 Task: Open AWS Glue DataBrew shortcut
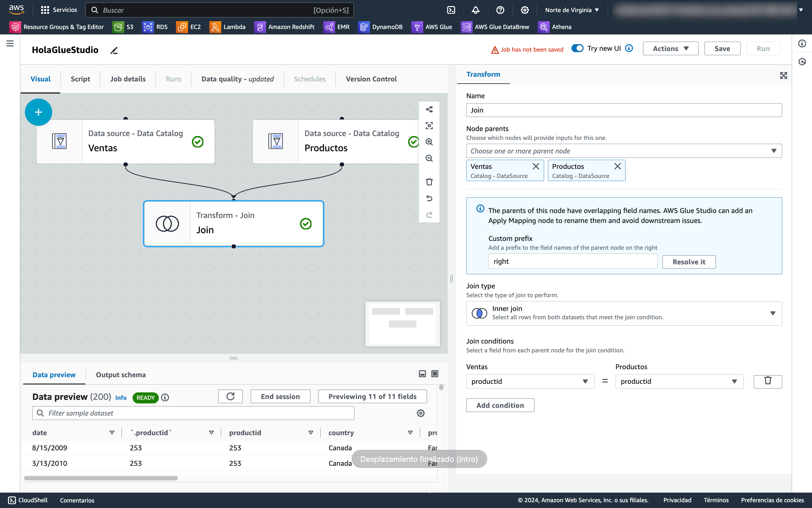(495, 27)
